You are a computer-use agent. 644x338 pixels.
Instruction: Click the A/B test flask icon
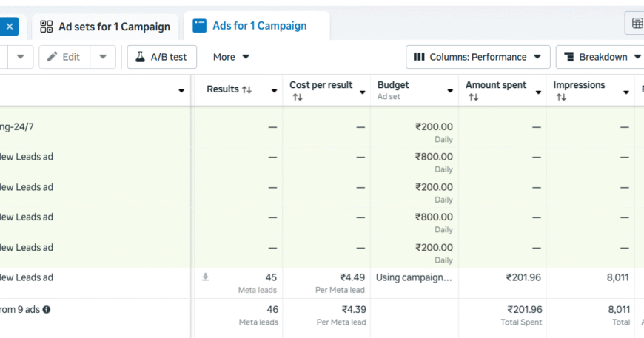140,57
